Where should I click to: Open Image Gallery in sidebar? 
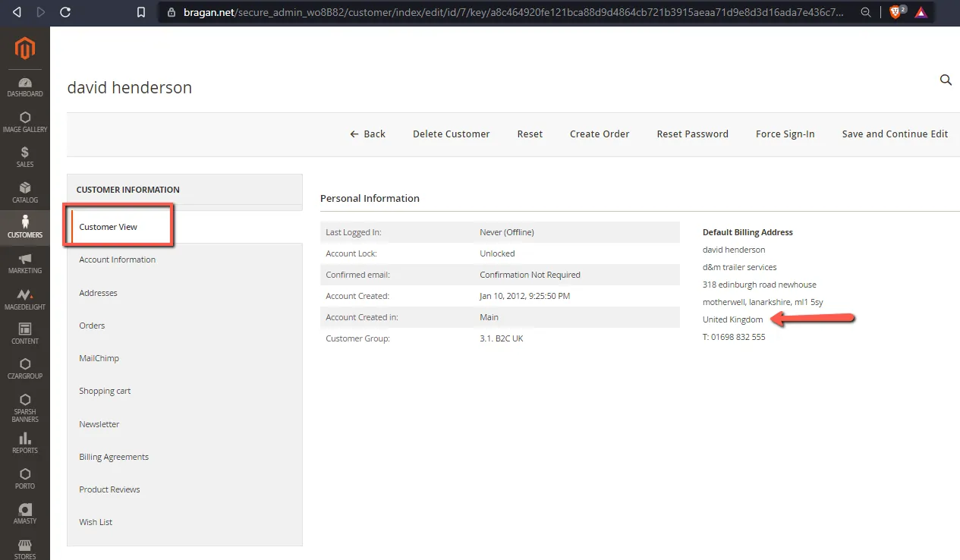coord(25,122)
